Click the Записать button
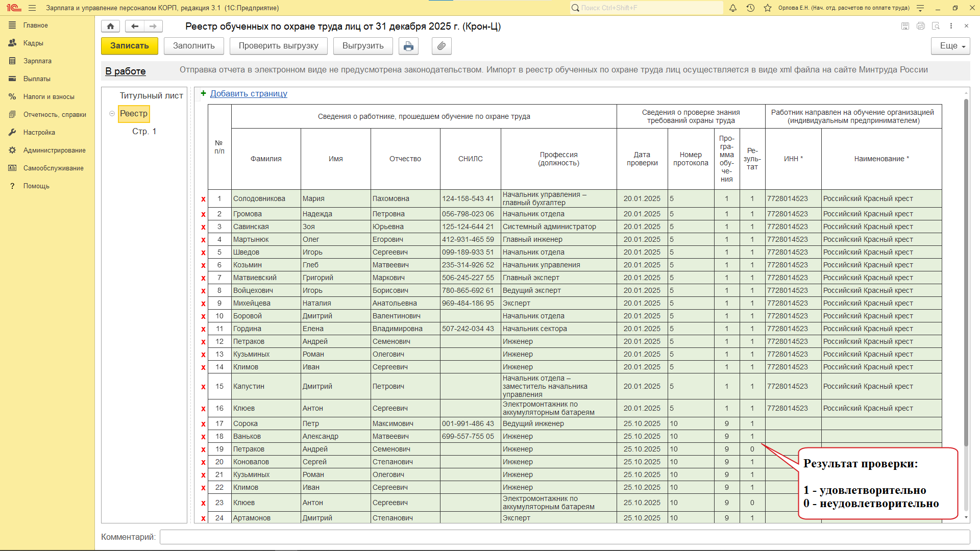980x551 pixels. [x=130, y=46]
